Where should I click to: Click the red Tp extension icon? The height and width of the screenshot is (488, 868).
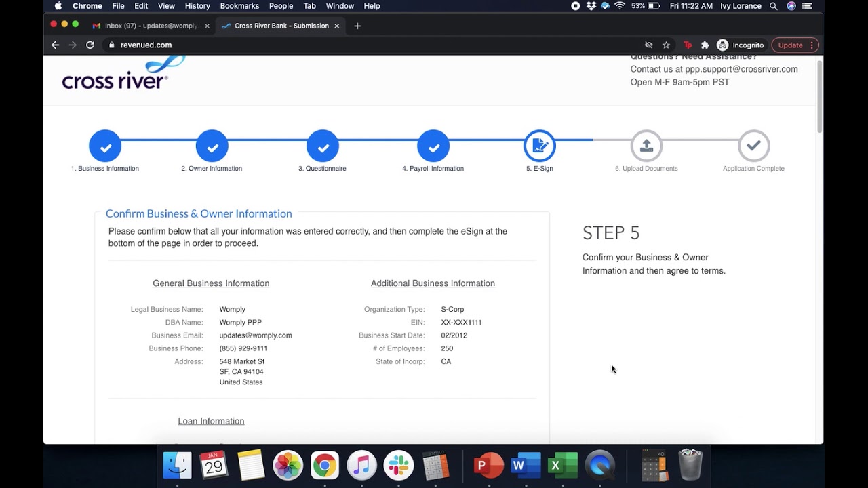[x=688, y=45]
